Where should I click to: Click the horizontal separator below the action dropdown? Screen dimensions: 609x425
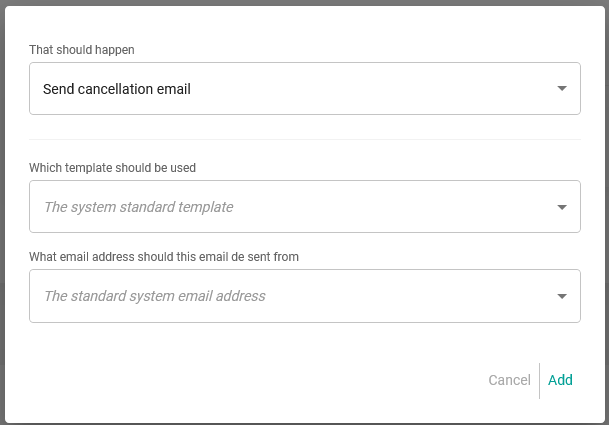[304, 139]
